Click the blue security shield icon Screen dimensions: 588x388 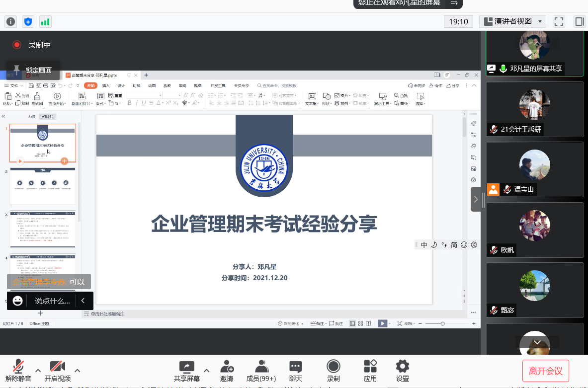click(x=28, y=22)
